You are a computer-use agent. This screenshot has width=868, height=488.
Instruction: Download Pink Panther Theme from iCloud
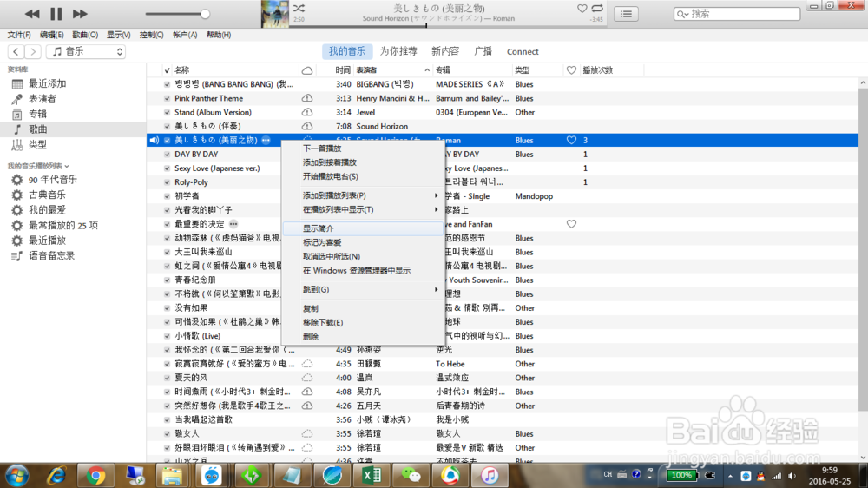click(x=307, y=99)
